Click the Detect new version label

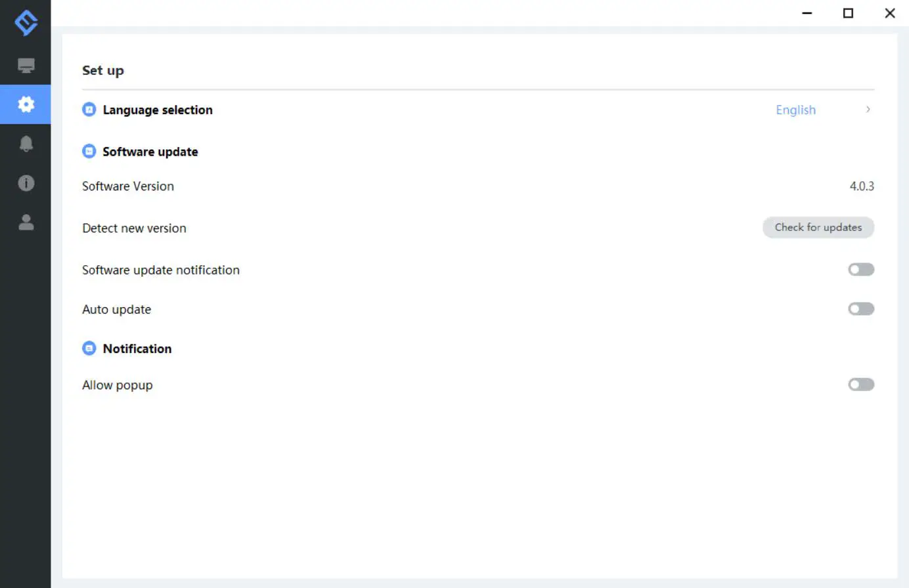coord(134,228)
